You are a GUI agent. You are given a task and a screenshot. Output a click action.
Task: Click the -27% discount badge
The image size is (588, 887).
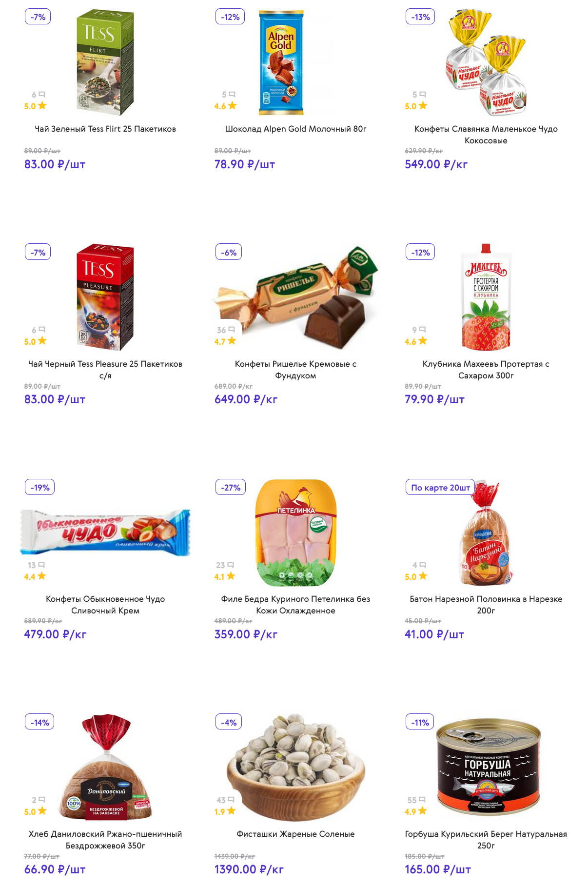tap(231, 487)
